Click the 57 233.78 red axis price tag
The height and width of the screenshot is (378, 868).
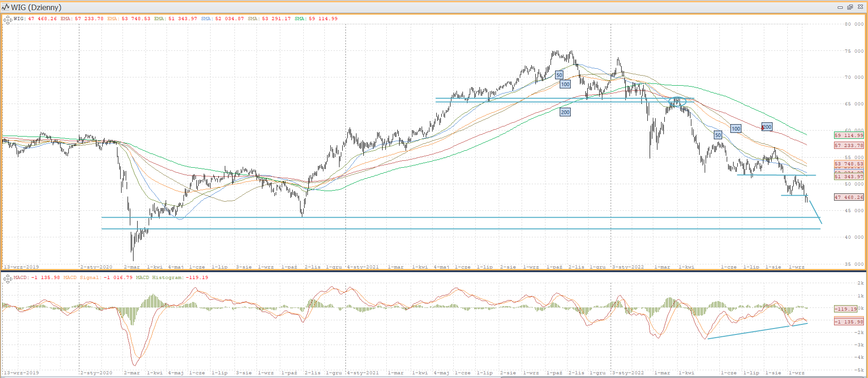pyautogui.click(x=848, y=145)
